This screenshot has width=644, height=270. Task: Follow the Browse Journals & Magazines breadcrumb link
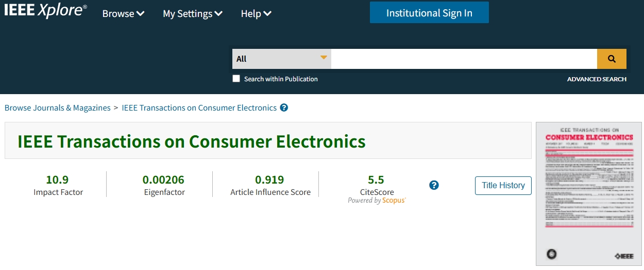point(58,108)
